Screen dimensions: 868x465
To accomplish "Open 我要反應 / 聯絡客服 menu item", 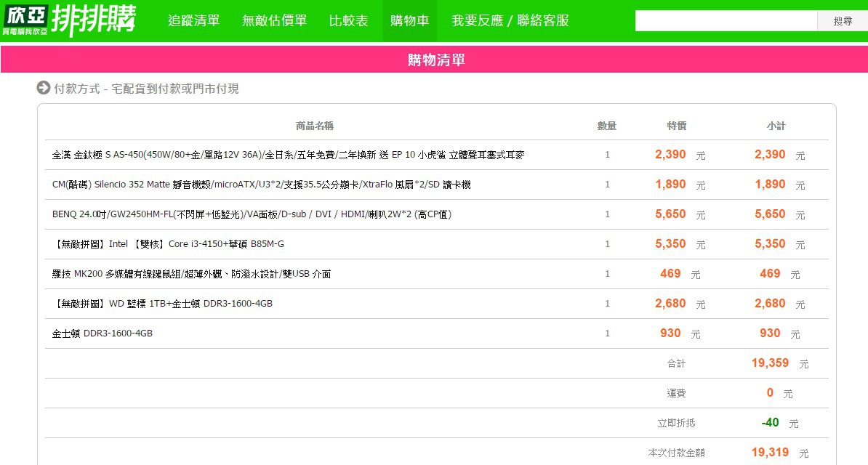I will click(510, 20).
